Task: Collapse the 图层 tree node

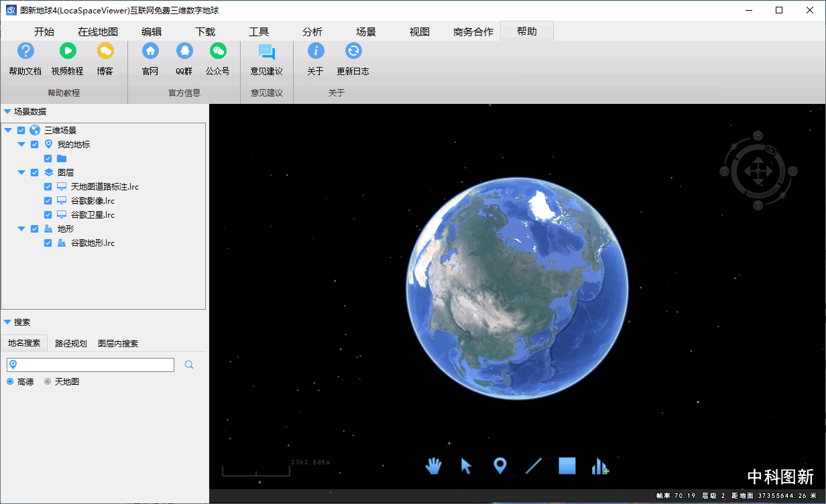Action: click(21, 172)
